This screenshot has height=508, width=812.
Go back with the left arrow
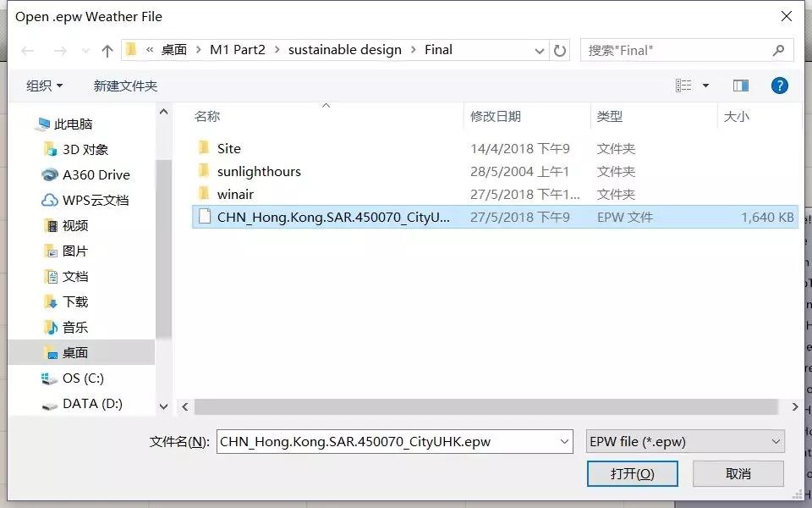pyautogui.click(x=27, y=50)
